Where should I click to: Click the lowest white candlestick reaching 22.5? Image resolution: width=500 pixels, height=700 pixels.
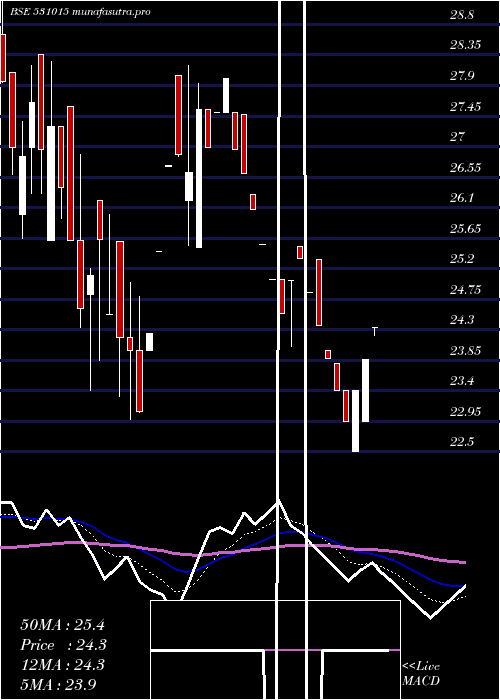[x=355, y=421]
